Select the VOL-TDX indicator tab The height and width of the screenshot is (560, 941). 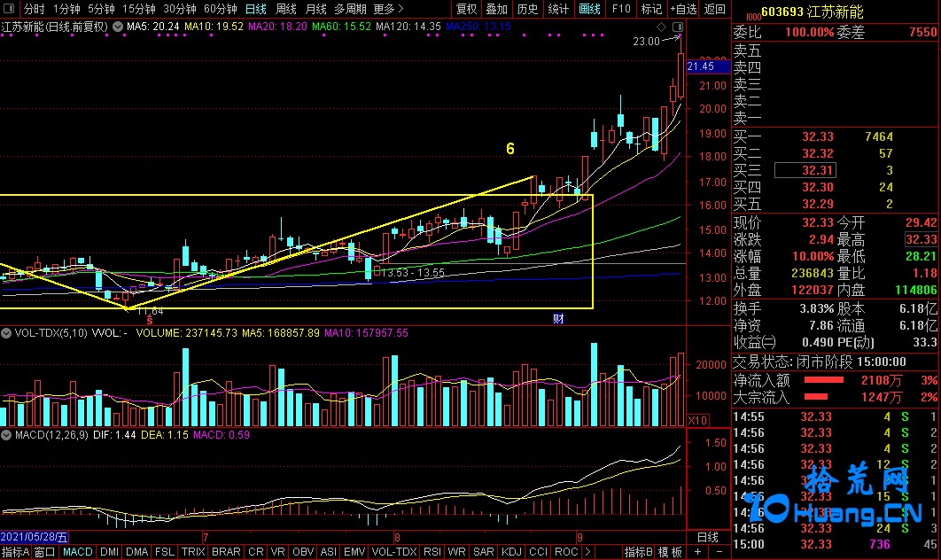coord(393,552)
